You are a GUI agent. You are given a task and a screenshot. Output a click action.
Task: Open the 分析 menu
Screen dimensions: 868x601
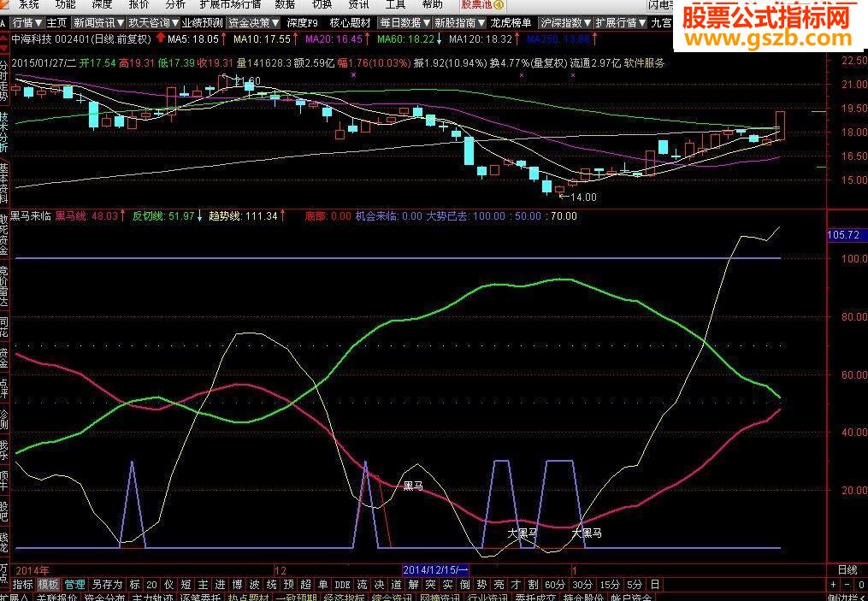(x=175, y=4)
